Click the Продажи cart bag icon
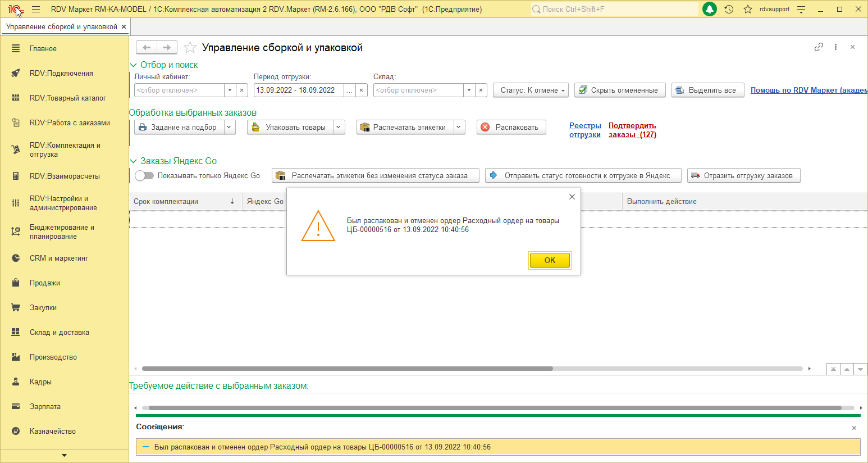Image resolution: width=868 pixels, height=463 pixels. [16, 283]
